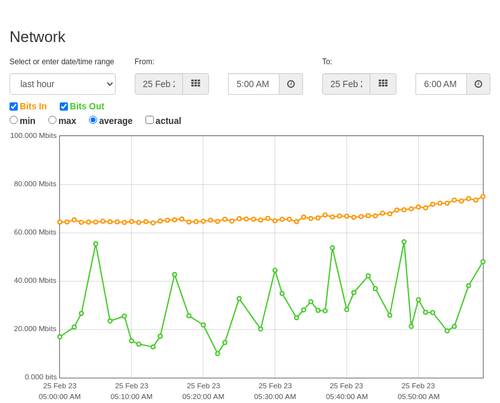The image size is (500, 403).
Task: Click the last orange Bits In data point
Action: (483, 197)
